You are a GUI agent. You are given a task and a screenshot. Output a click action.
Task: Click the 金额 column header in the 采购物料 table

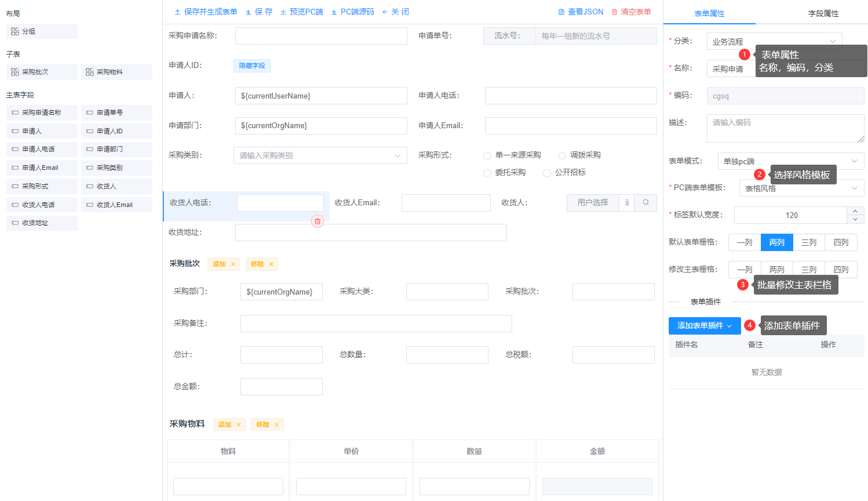tap(597, 451)
